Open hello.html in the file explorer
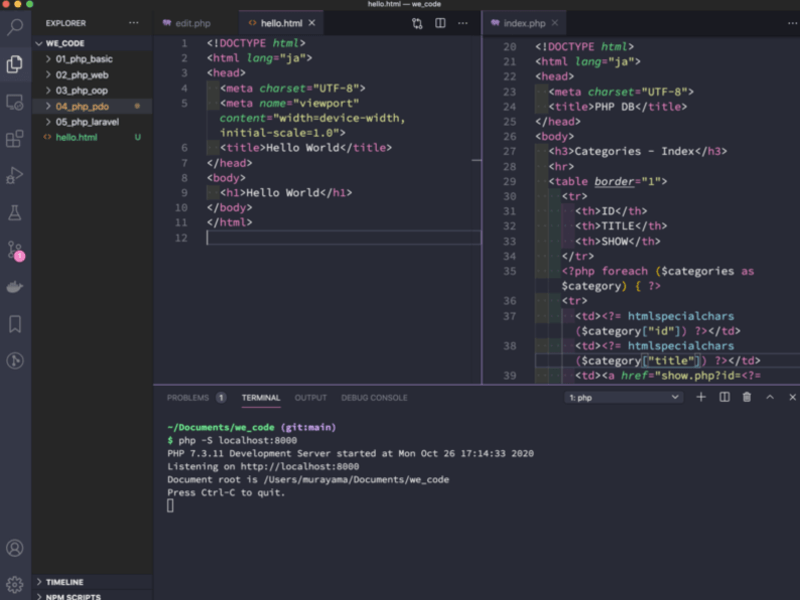The height and width of the screenshot is (600, 800). (76, 137)
